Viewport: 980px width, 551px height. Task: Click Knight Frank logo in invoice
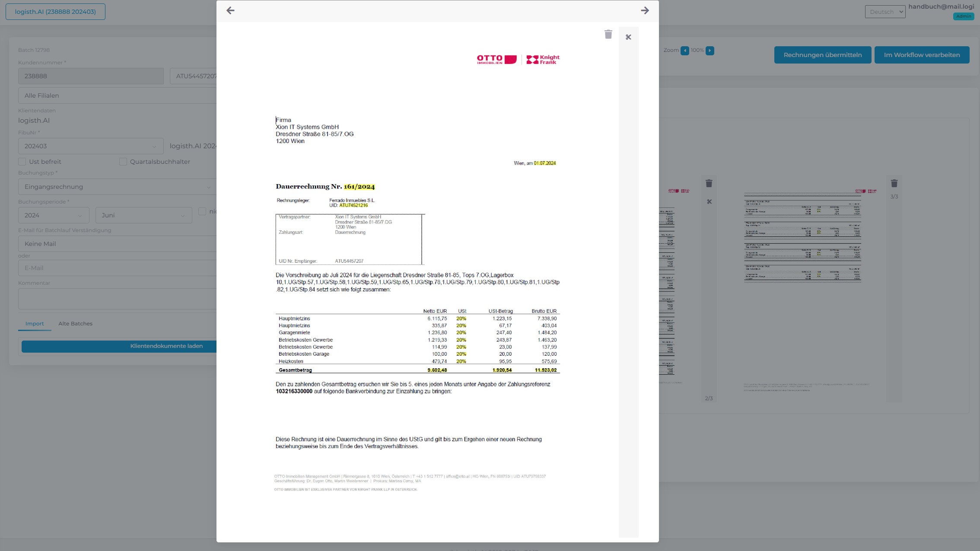coord(543,60)
